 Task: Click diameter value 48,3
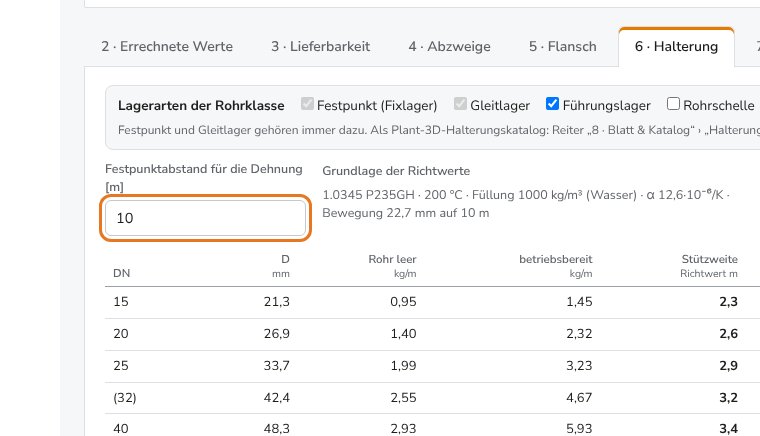(x=277, y=429)
